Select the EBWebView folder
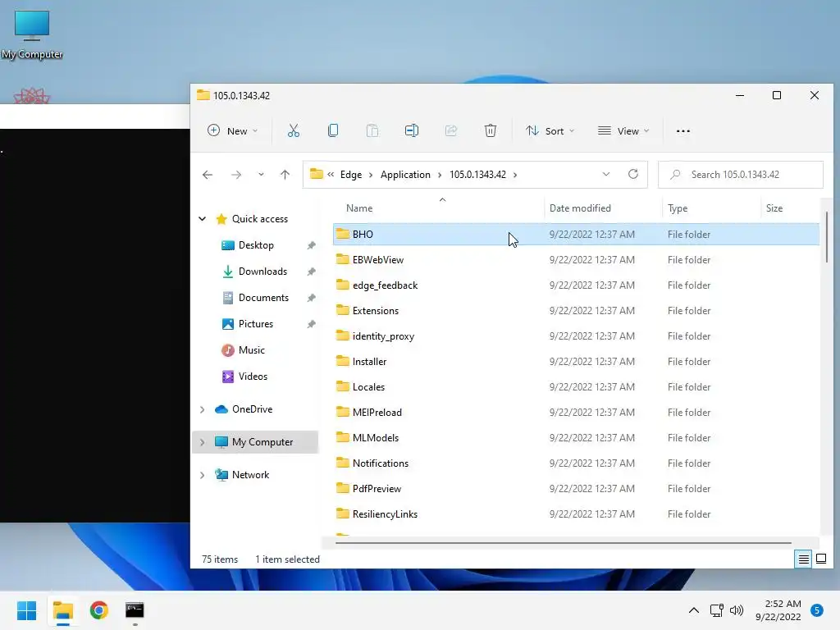The height and width of the screenshot is (630, 840). point(576,260)
